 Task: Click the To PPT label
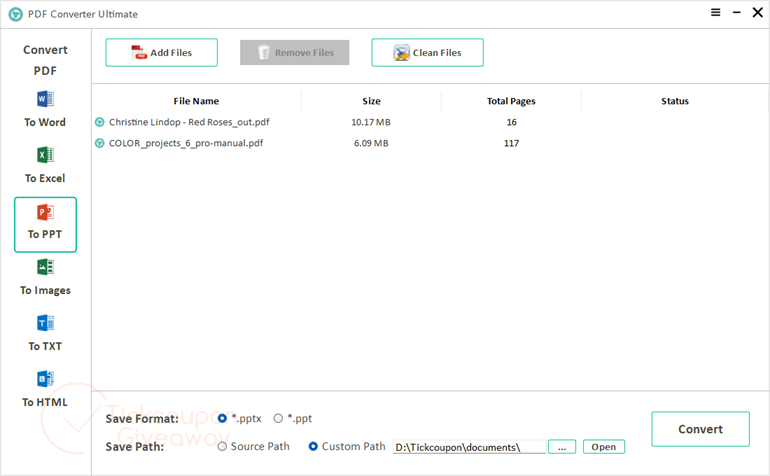pos(45,234)
